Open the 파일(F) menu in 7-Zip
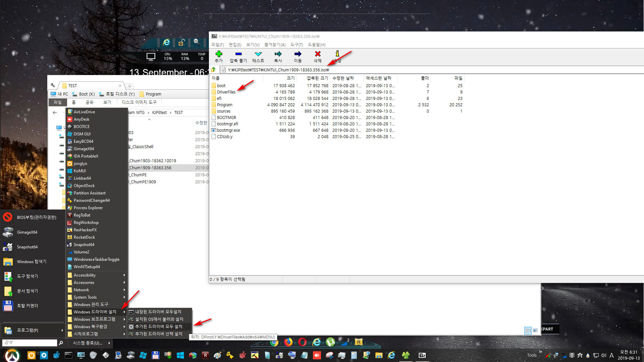 [x=217, y=45]
